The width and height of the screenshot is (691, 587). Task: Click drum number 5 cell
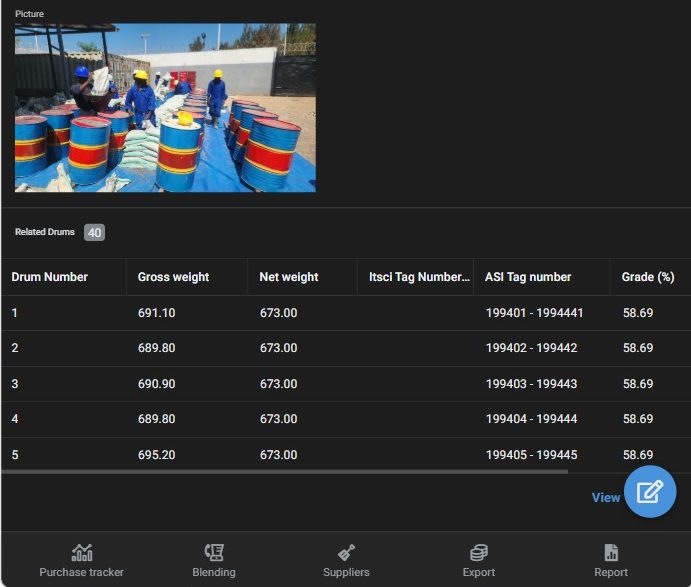coord(15,455)
